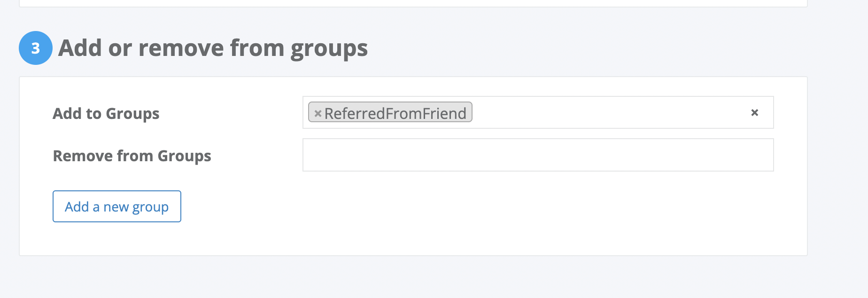The image size is (868, 298).
Task: Open the Remove from Groups selector field
Action: [538, 155]
